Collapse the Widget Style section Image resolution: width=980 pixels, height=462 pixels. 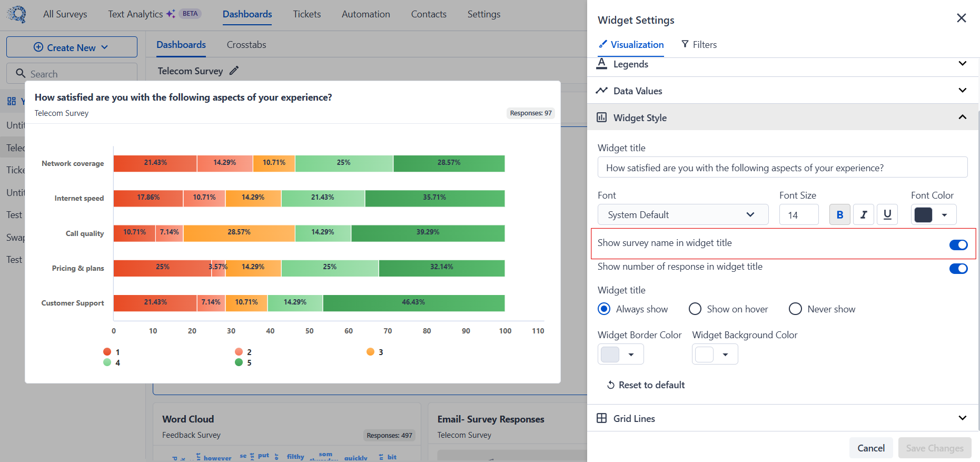783,117
